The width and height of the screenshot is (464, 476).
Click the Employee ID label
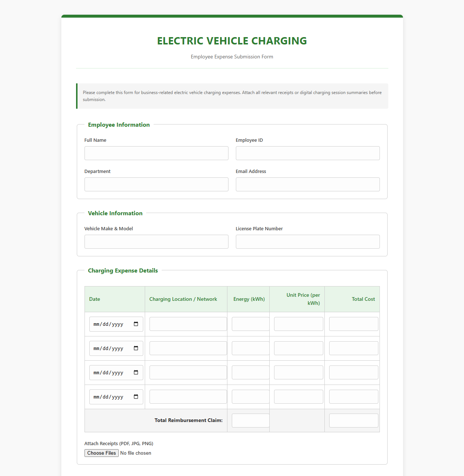click(249, 140)
